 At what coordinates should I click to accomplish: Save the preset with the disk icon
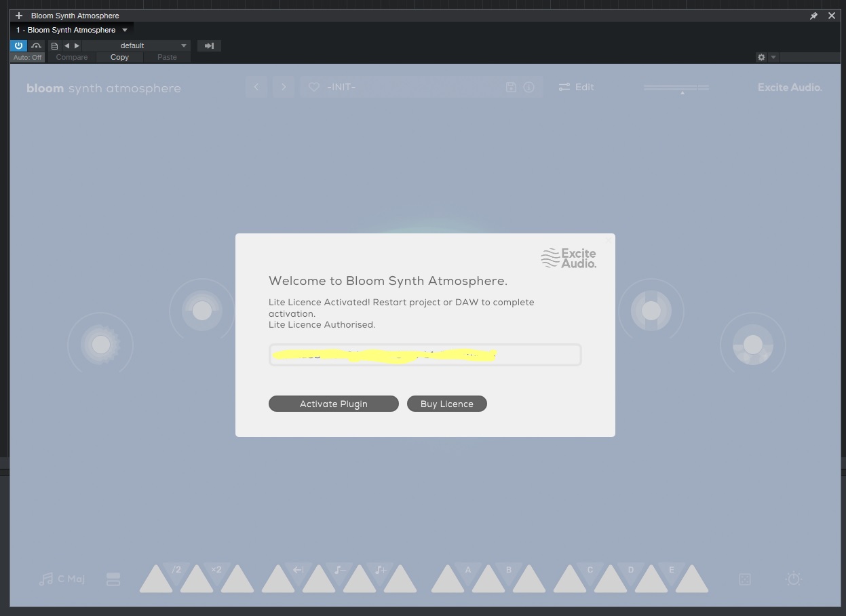coord(511,87)
